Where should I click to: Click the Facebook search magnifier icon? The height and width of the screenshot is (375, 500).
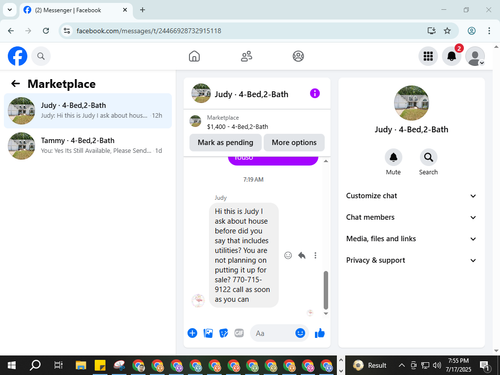(x=41, y=56)
